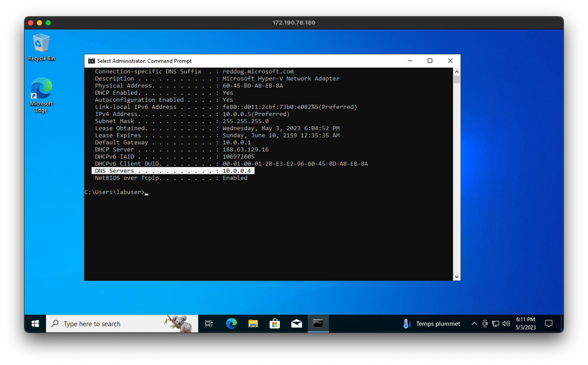Click inside the taskbar search box
Viewport: 588px width, 365px height.
[x=114, y=323]
